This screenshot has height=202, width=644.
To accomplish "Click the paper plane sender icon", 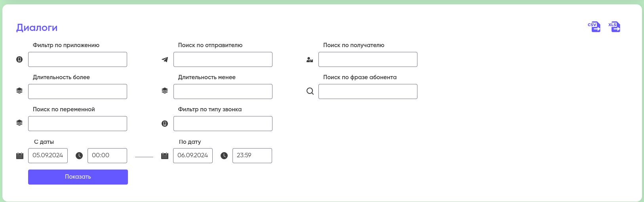I will 165,60.
